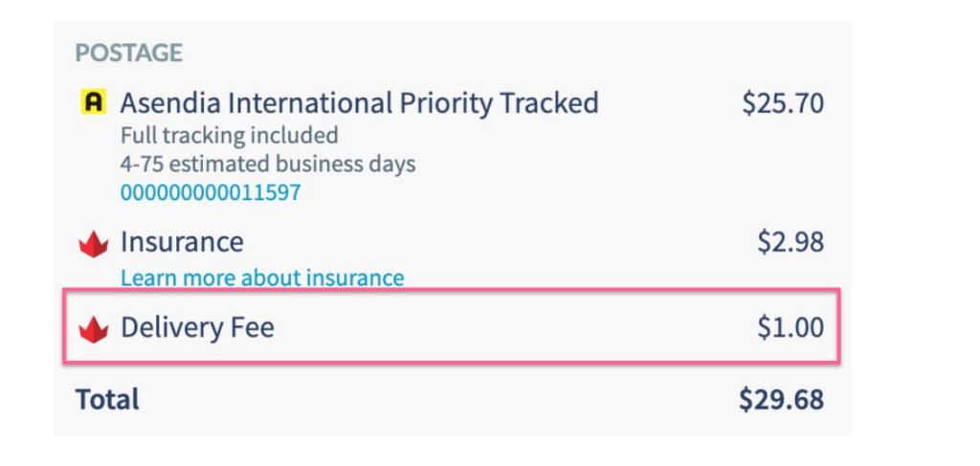Click the $29.68 total amount

click(781, 400)
